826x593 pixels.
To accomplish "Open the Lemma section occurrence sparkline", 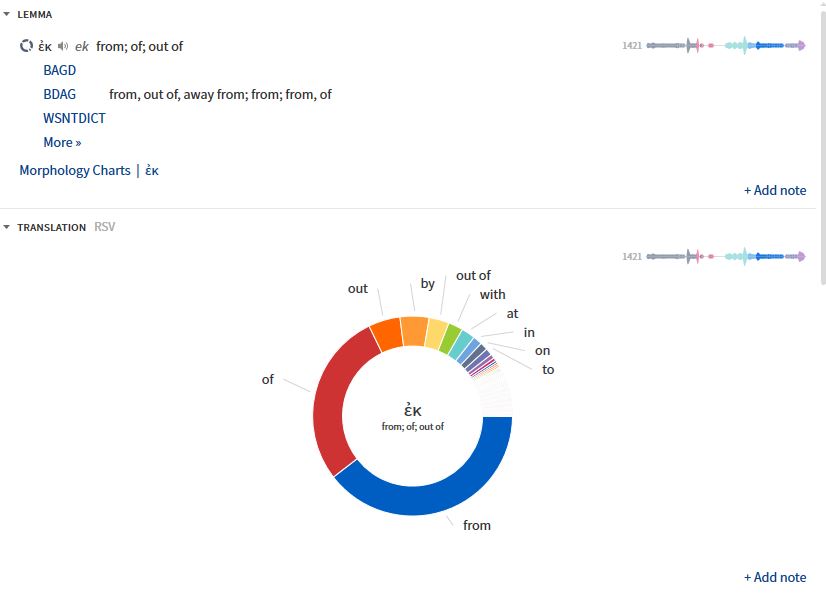I will (x=726, y=46).
